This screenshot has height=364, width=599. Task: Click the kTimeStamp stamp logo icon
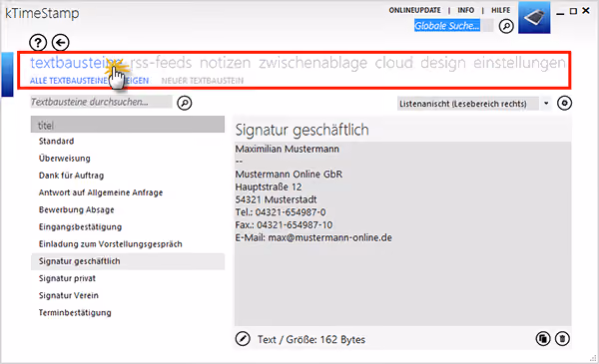pyautogui.click(x=534, y=18)
